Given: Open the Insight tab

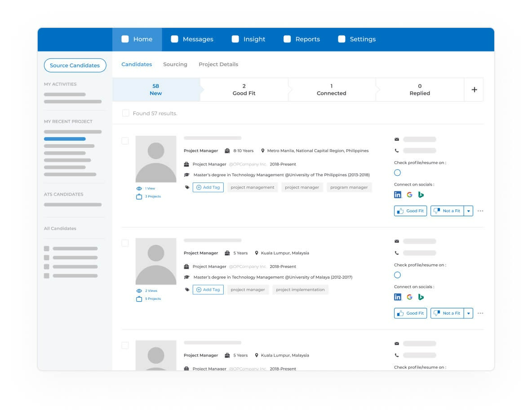Looking at the screenshot, I should 248,40.
